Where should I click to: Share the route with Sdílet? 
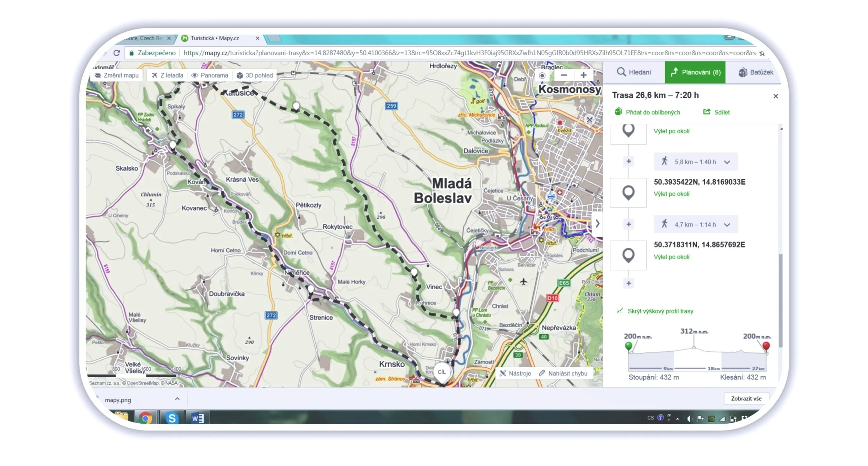tap(716, 112)
